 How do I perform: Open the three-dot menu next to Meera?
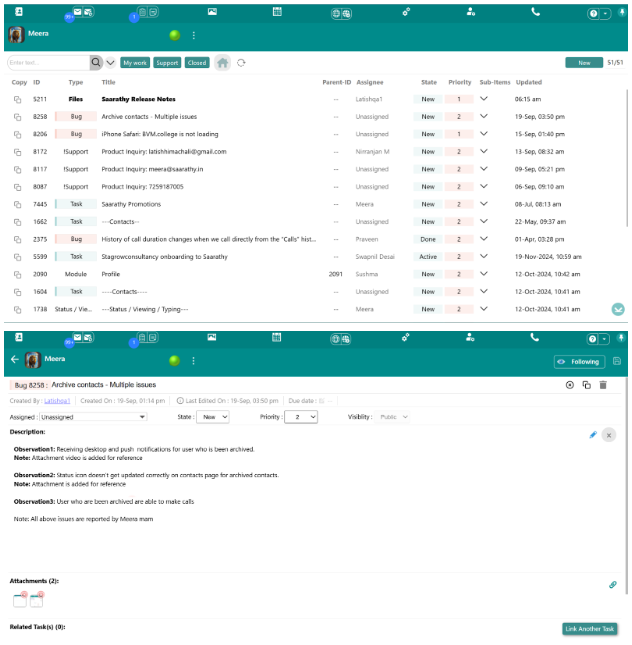(193, 35)
